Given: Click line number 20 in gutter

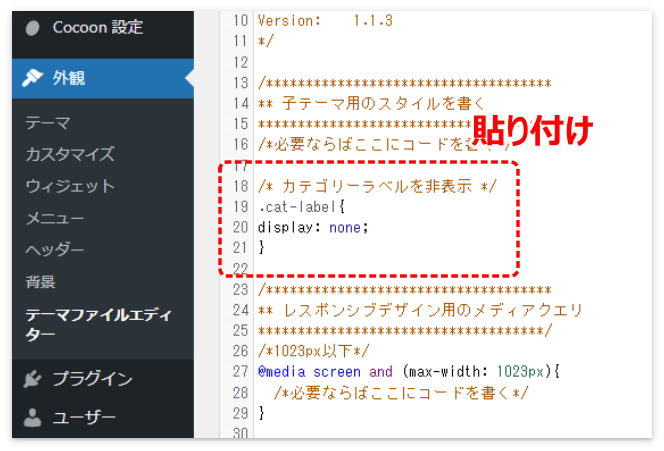Looking at the screenshot, I should (x=240, y=227).
